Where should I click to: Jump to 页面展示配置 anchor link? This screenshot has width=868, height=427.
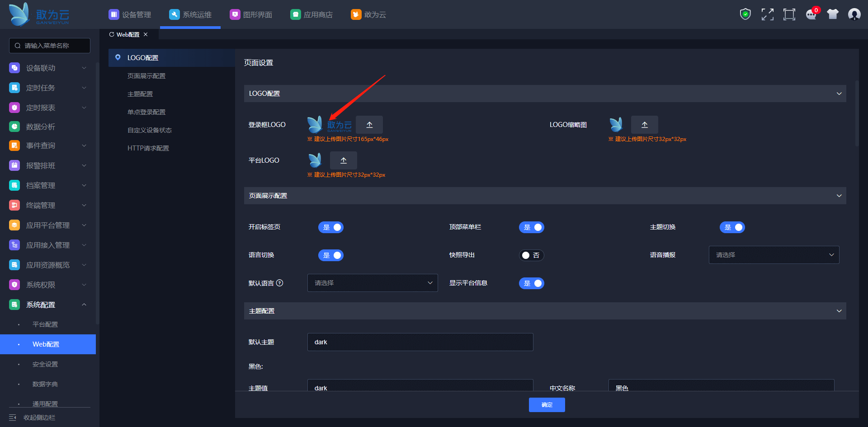click(x=146, y=76)
